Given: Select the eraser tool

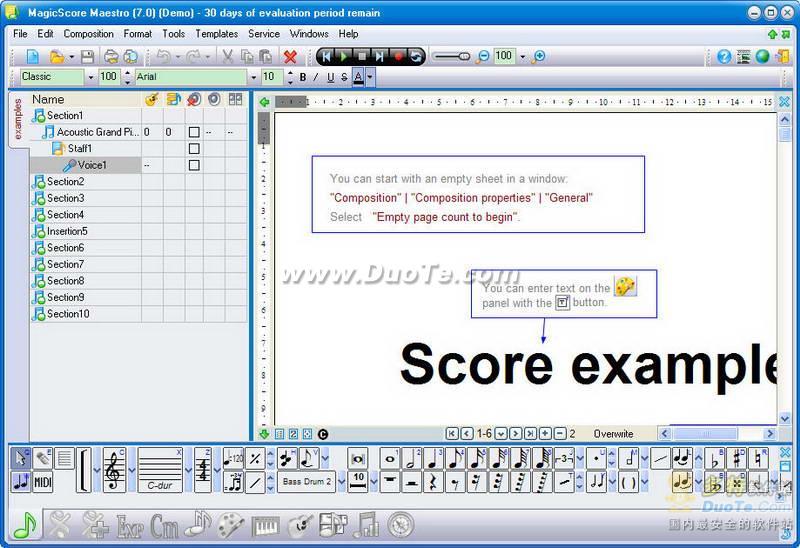Looking at the screenshot, I should click(x=43, y=458).
